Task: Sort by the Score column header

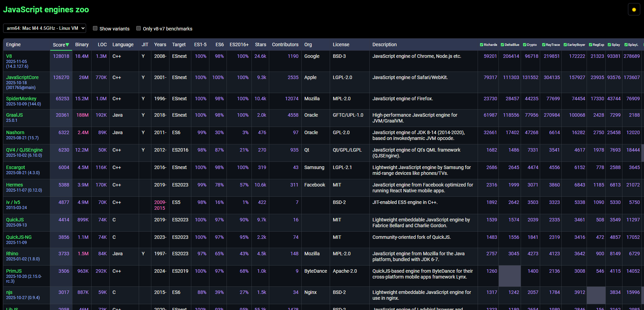Action: (x=61, y=45)
